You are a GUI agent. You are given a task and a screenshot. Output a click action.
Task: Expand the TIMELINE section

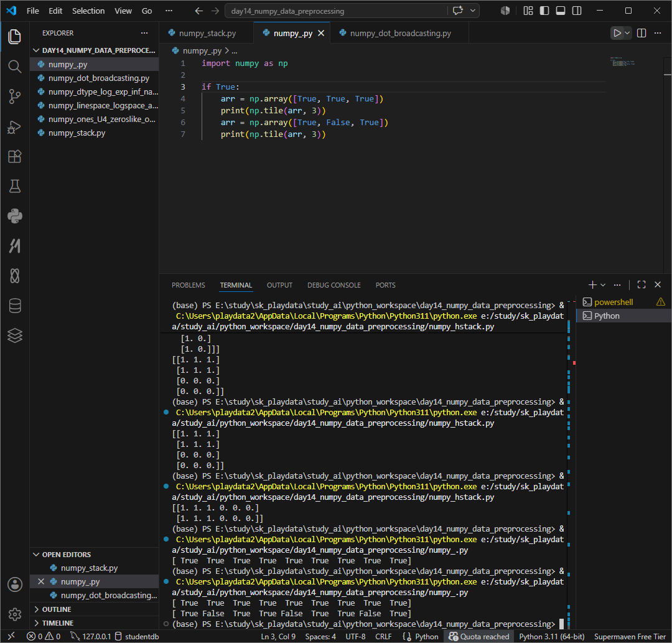pyautogui.click(x=95, y=623)
